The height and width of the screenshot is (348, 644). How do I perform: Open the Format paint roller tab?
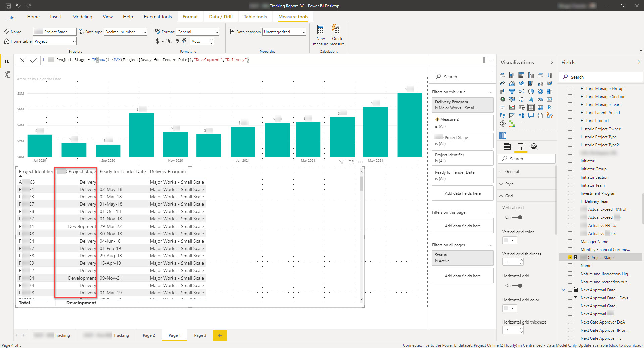521,147
